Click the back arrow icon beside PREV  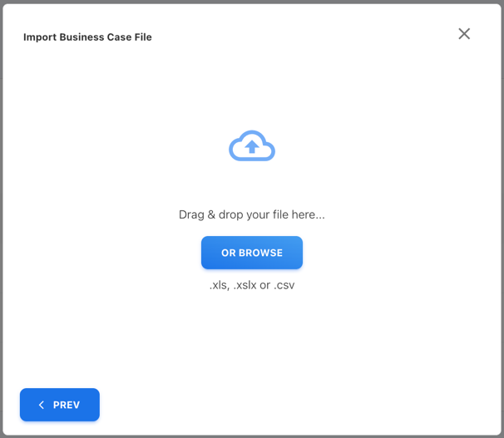tap(42, 405)
